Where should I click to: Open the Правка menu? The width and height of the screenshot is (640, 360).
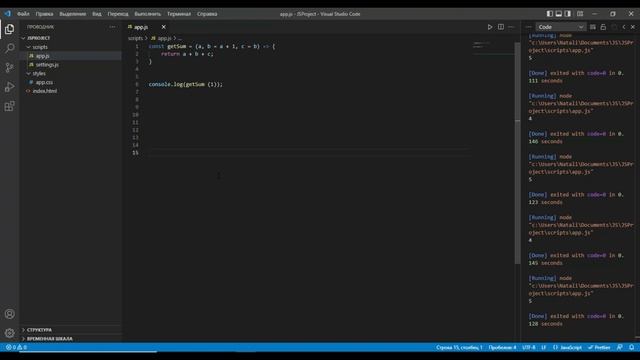point(44,14)
